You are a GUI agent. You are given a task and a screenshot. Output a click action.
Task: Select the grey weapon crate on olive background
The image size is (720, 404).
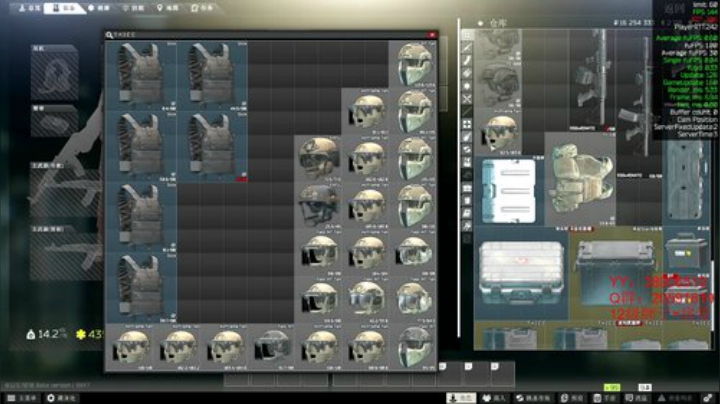[x=615, y=274]
